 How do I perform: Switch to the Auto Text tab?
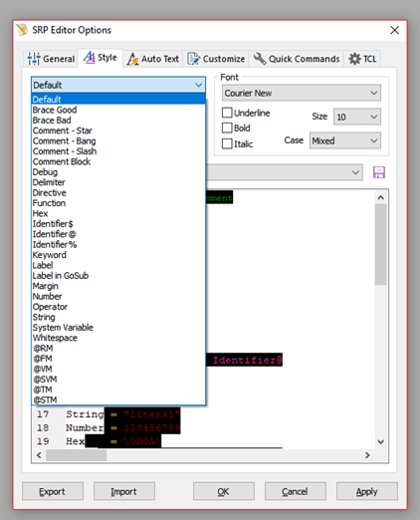tap(153, 59)
